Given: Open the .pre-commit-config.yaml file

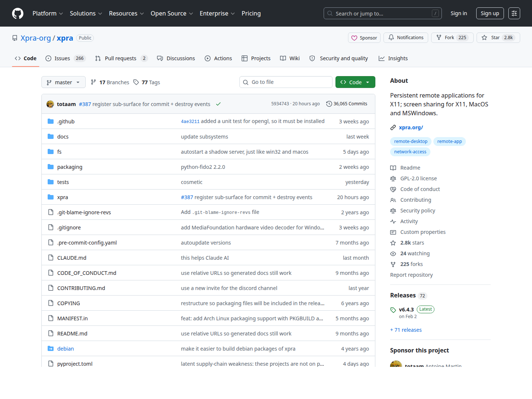Looking at the screenshot, I should point(87,243).
